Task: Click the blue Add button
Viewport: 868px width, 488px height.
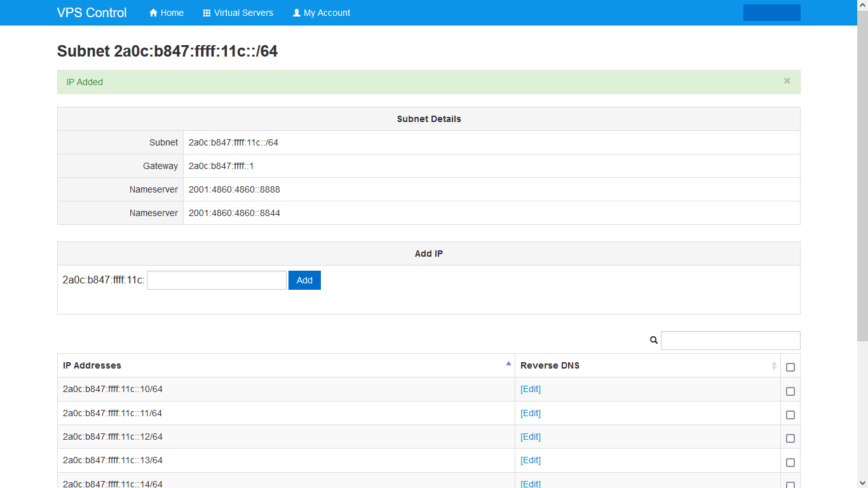Action: coord(304,280)
